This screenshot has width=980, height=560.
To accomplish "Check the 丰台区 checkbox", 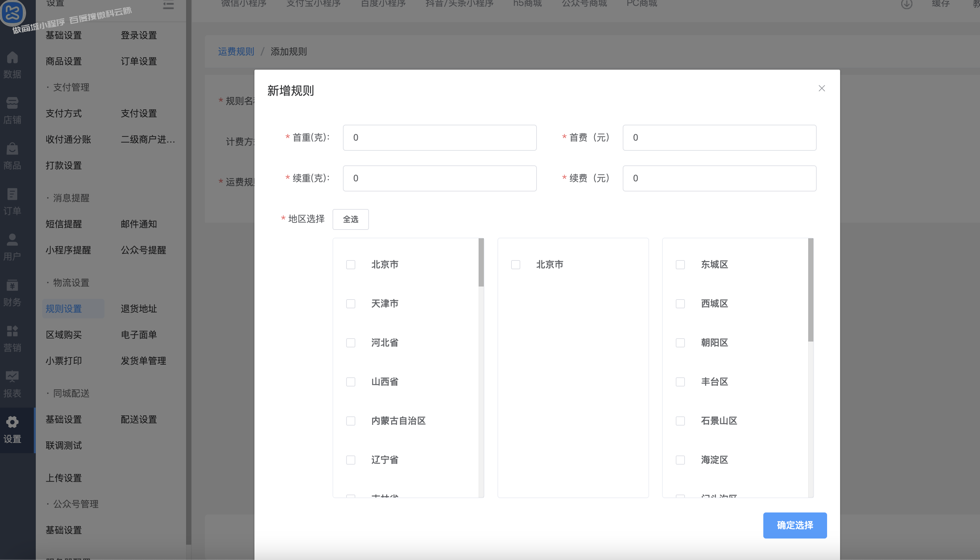I will 680,382.
